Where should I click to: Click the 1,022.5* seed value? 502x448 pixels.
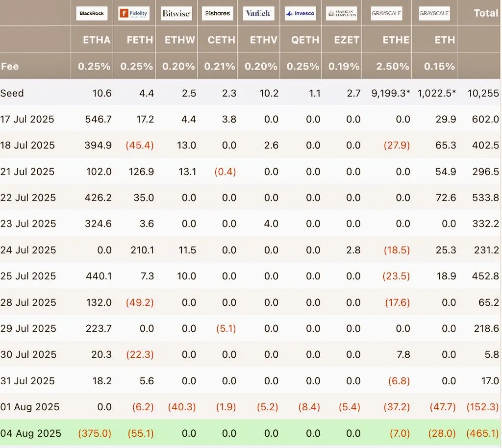point(437,93)
